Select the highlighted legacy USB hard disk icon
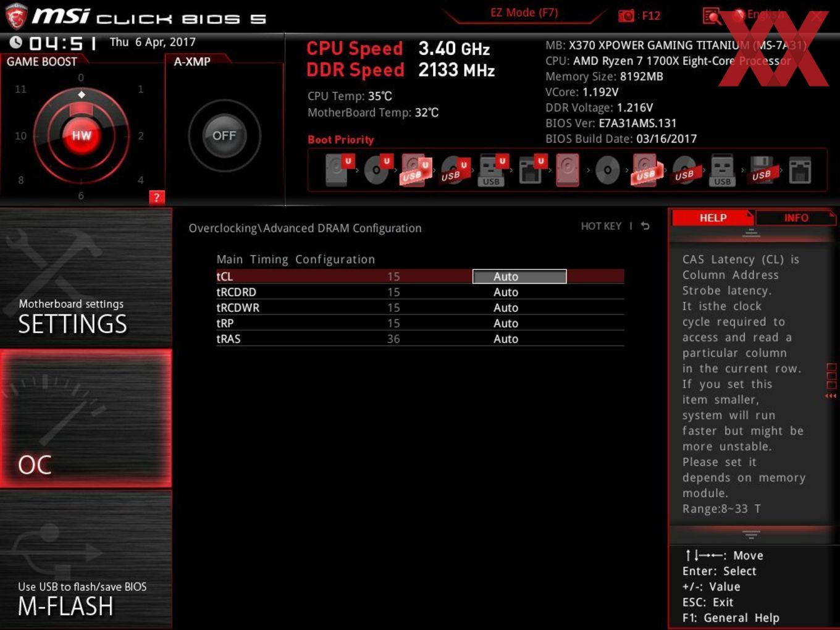840x630 pixels. (x=646, y=170)
